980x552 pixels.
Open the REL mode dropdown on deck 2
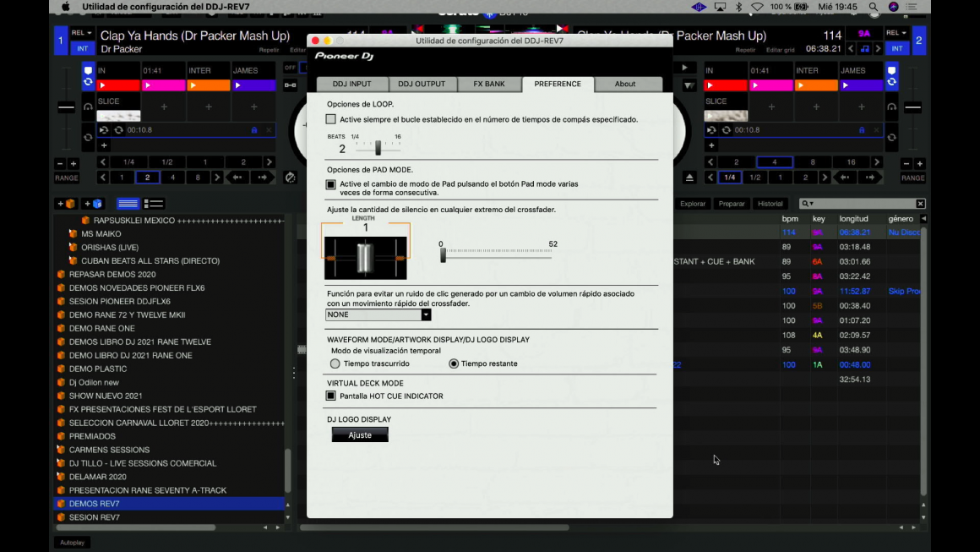(x=896, y=33)
